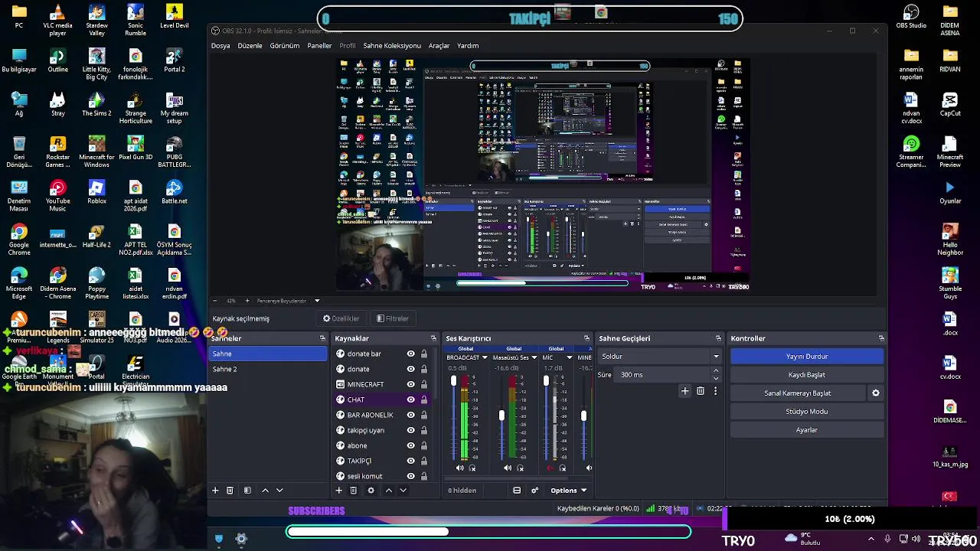Viewport: 980px width, 551px height.
Task: Toggle MİC monitoring headphone icon
Action: (563, 468)
